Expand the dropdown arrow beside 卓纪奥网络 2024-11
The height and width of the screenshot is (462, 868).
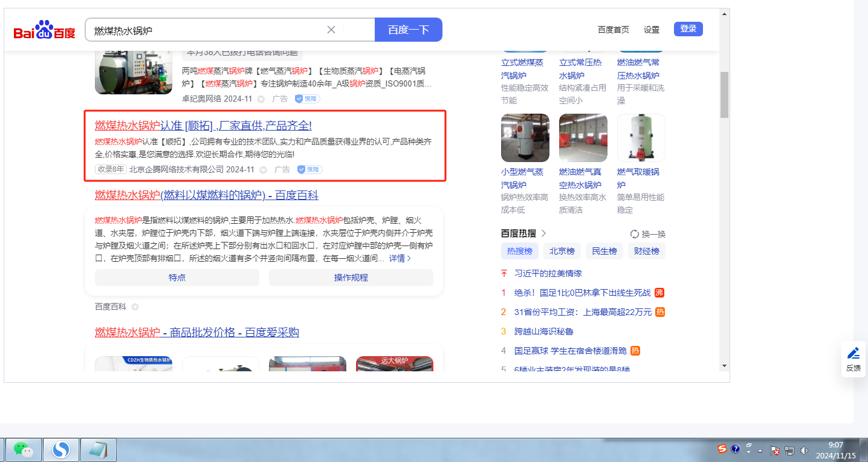coord(261,99)
